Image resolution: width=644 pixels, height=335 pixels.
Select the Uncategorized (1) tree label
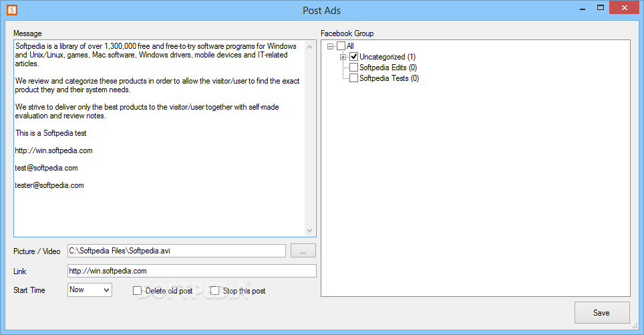387,57
